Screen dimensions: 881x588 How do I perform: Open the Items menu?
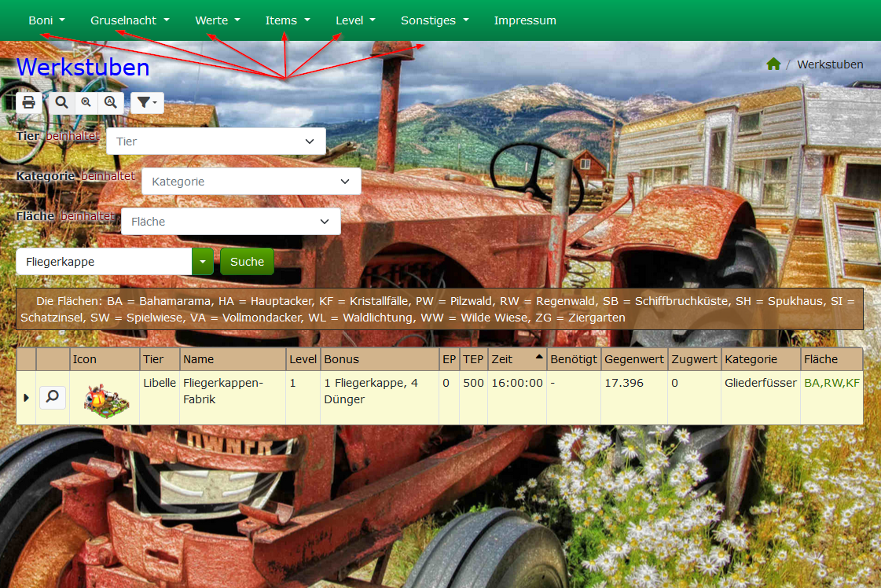coord(288,20)
